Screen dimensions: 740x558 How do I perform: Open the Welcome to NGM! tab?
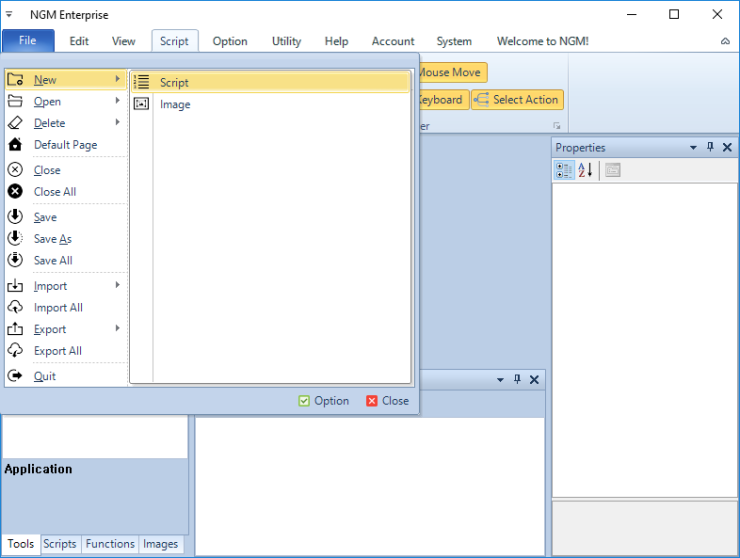coord(543,41)
